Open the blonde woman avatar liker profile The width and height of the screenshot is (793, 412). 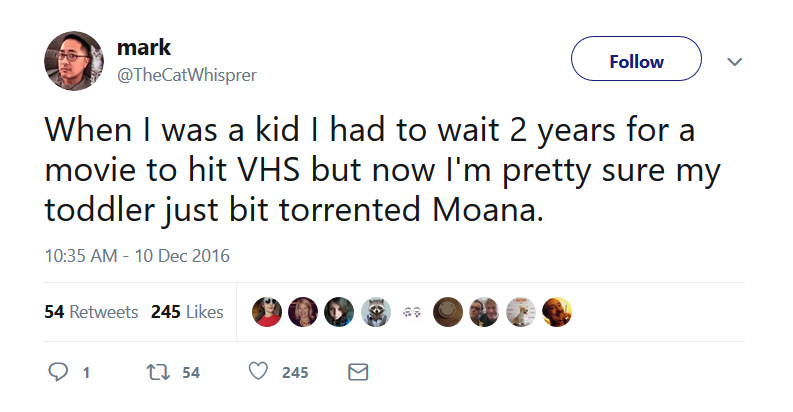[303, 311]
